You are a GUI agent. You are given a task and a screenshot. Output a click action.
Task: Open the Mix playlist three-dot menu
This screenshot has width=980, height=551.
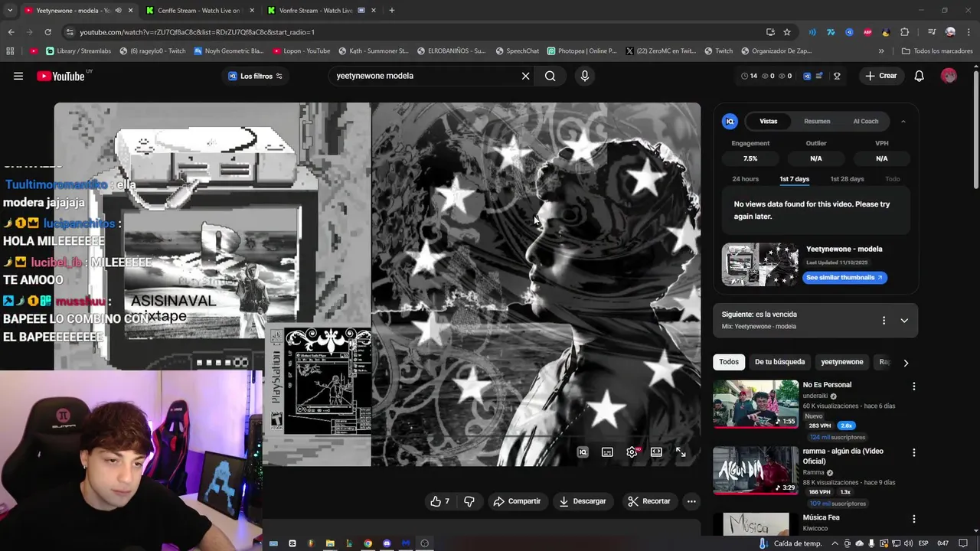(884, 321)
